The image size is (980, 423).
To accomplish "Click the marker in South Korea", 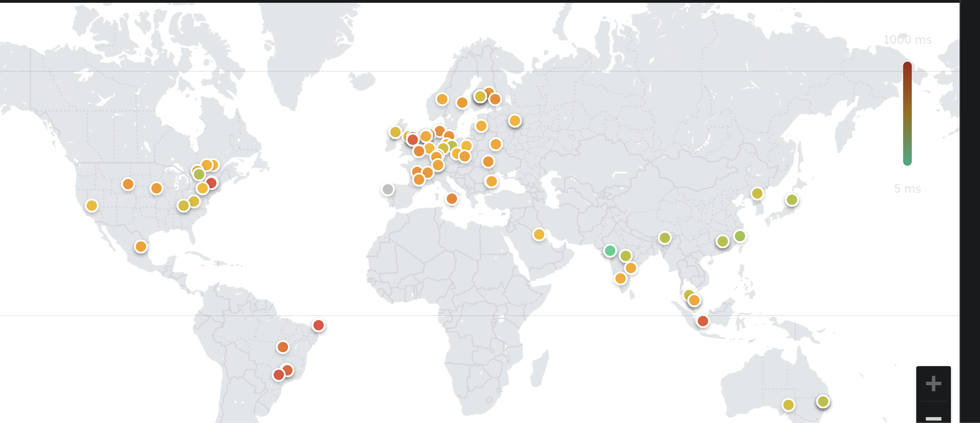I will point(757,193).
